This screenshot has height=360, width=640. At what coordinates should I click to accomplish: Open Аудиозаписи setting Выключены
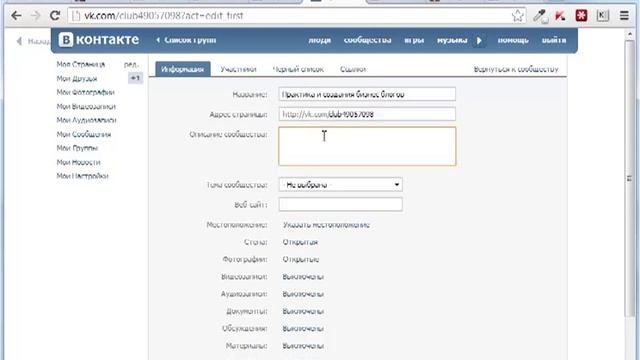coord(303,294)
